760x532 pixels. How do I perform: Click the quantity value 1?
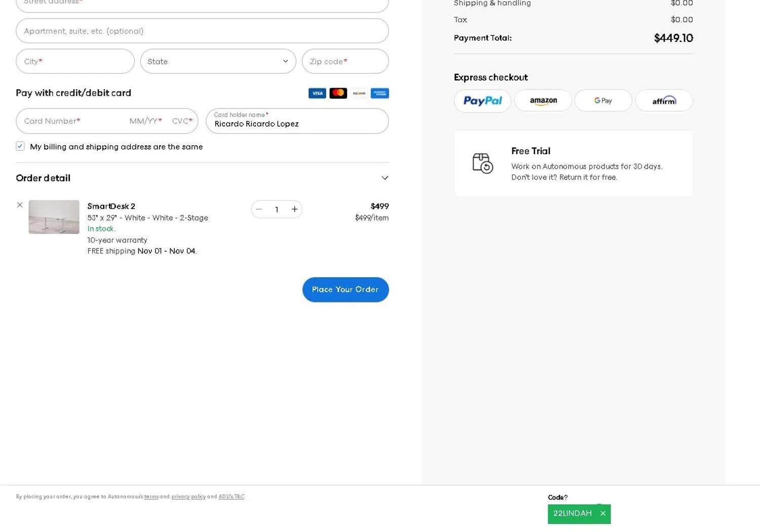pos(277,209)
